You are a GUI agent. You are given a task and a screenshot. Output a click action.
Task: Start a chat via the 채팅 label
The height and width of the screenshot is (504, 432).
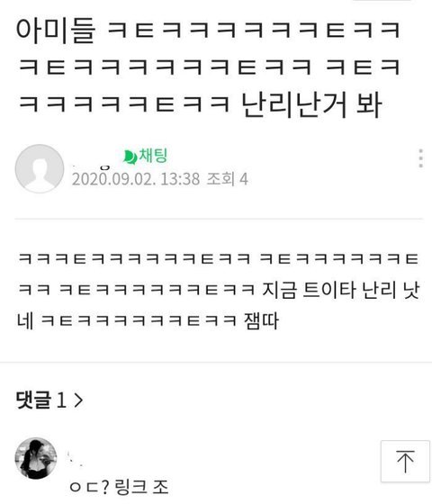(153, 156)
